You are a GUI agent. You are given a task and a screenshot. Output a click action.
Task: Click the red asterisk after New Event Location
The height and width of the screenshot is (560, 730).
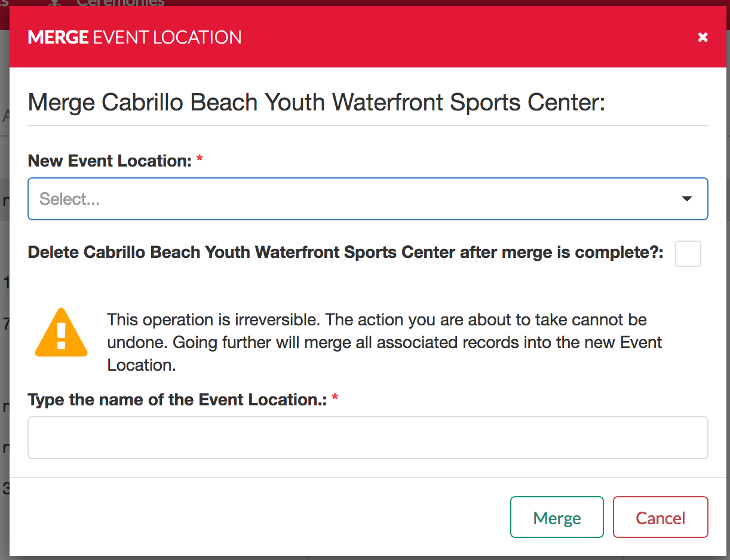pyautogui.click(x=200, y=159)
